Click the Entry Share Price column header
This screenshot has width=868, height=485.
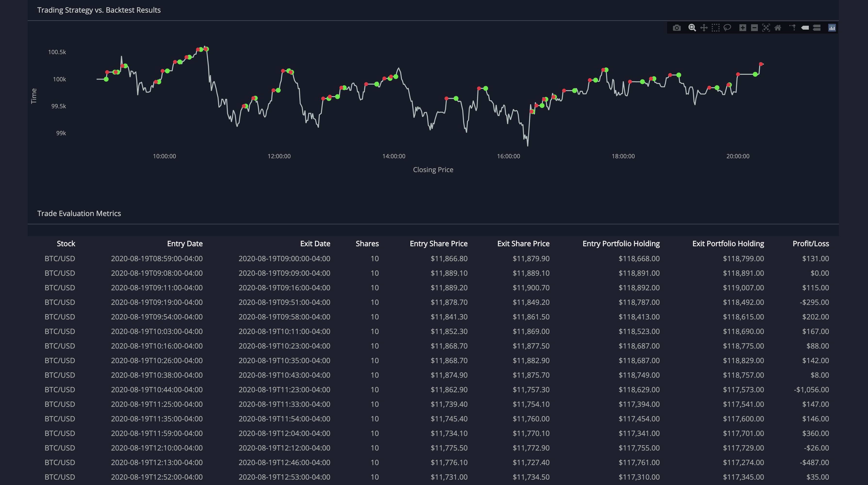(x=438, y=243)
